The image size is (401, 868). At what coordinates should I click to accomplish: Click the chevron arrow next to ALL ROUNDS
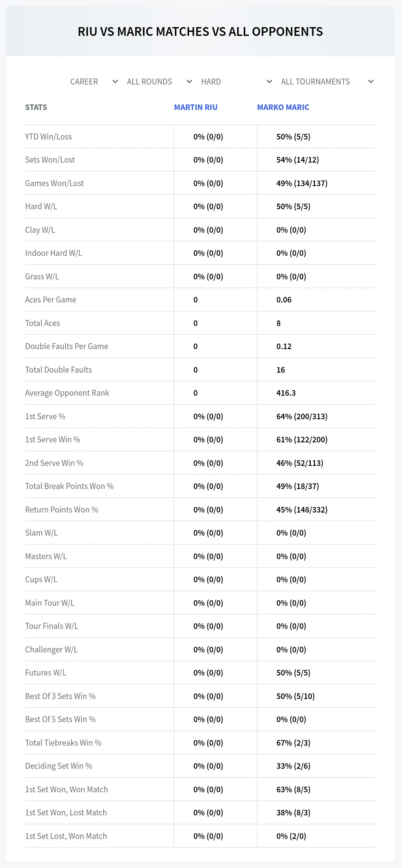point(189,82)
